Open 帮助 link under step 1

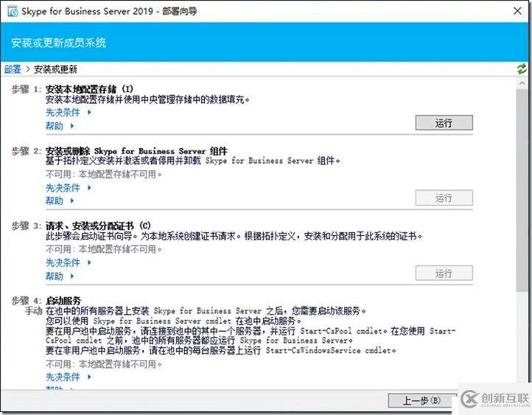click(x=55, y=126)
